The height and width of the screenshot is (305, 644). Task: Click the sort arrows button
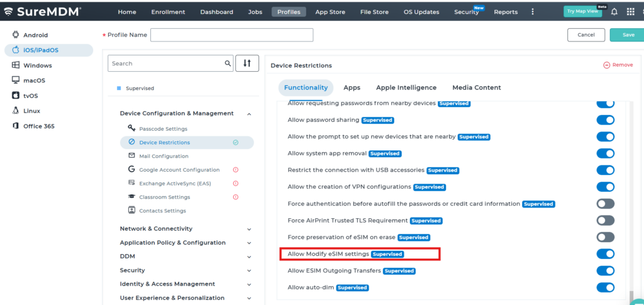pyautogui.click(x=247, y=64)
